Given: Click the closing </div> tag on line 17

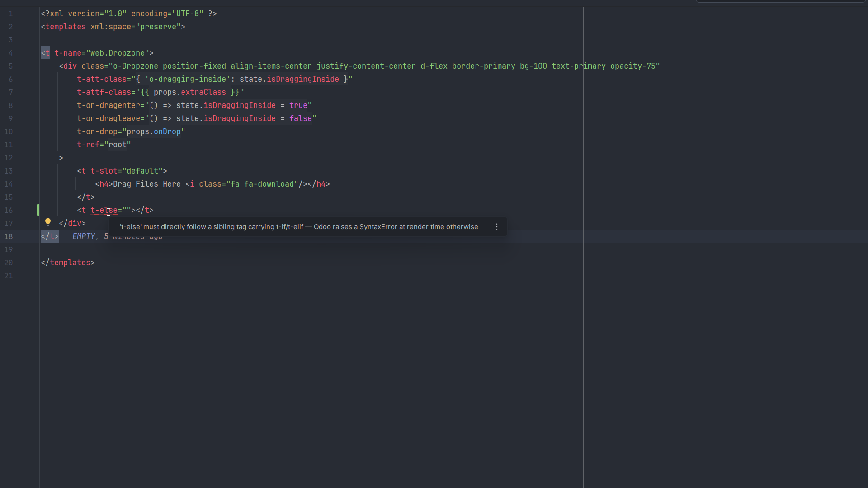Looking at the screenshot, I should pyautogui.click(x=72, y=223).
